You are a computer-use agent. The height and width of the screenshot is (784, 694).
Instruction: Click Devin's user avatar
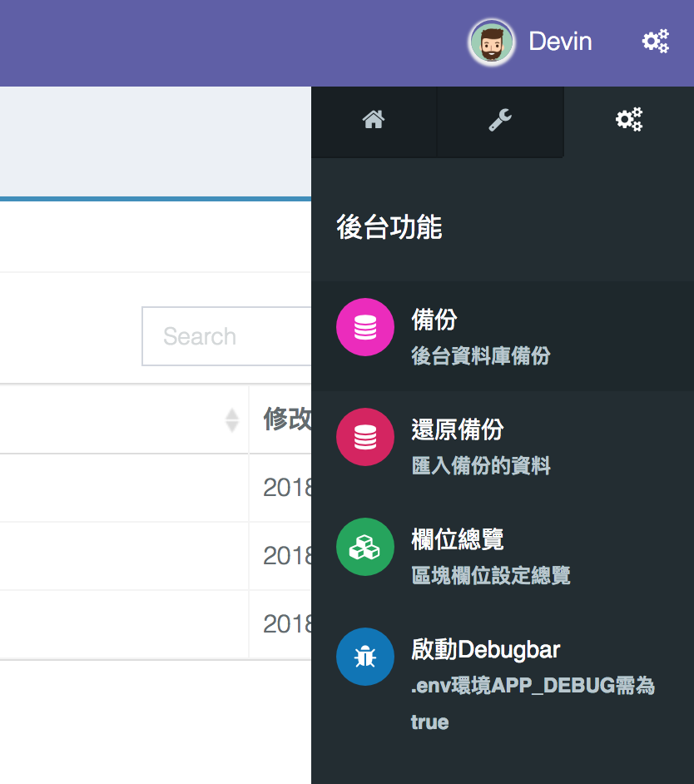coord(491,43)
